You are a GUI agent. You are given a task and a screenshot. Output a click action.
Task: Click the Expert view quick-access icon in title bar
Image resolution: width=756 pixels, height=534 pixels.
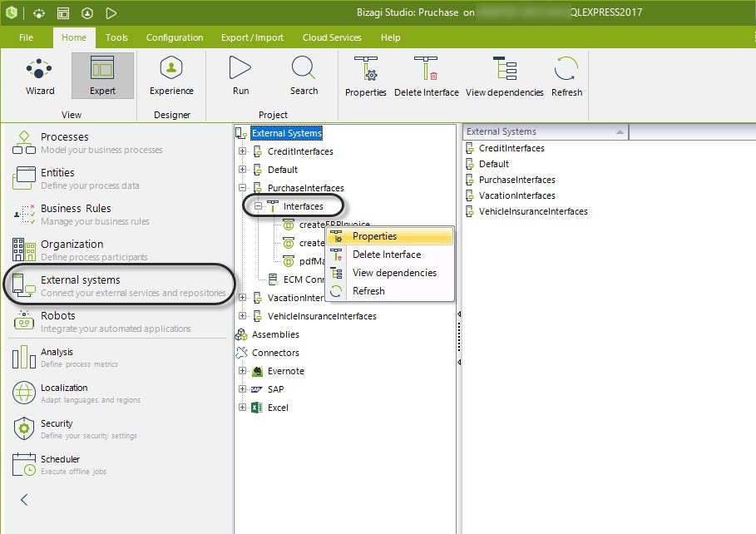click(63, 13)
